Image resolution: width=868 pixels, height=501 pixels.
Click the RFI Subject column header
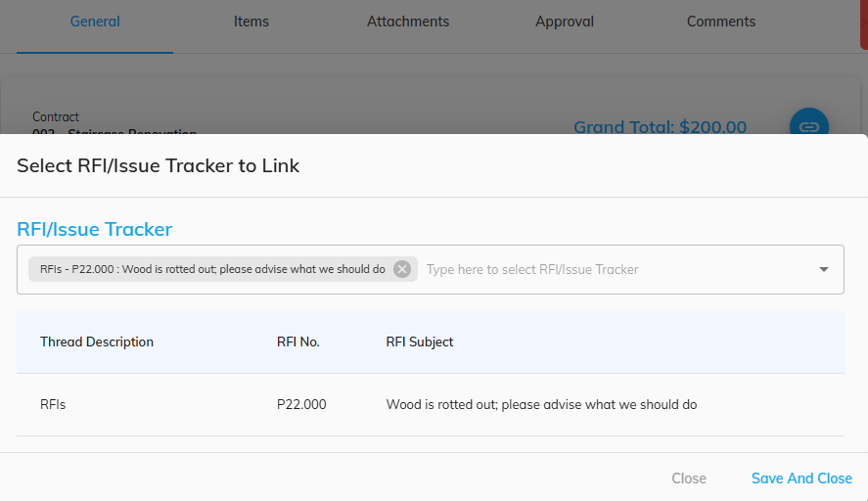(420, 342)
